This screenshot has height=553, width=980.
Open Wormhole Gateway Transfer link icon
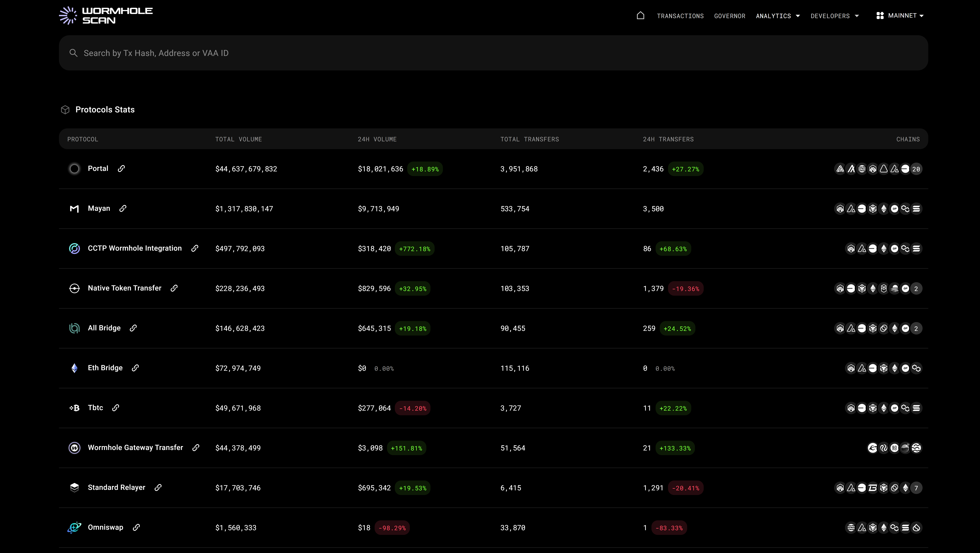[196, 448]
